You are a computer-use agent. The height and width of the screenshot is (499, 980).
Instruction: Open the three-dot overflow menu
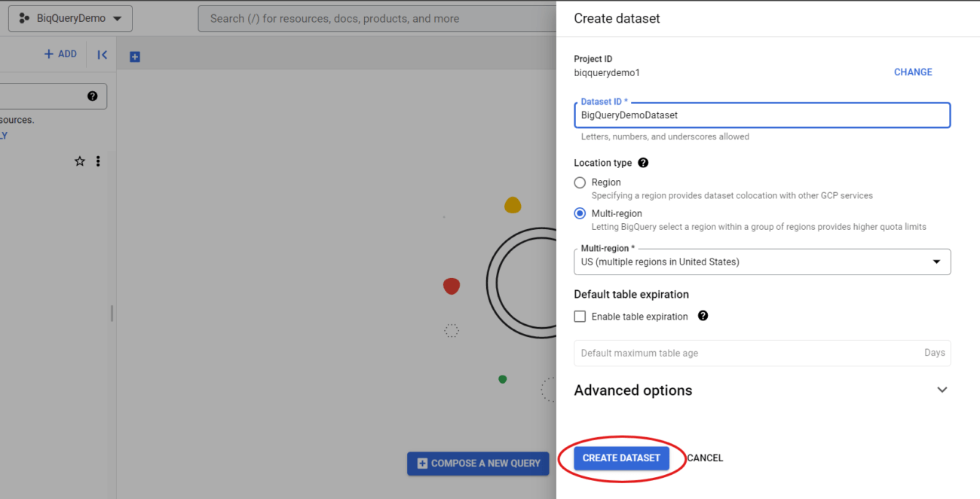[98, 161]
